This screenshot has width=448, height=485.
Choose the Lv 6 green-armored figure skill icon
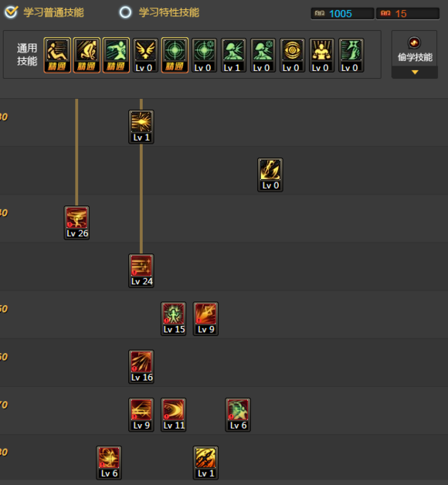point(238,415)
